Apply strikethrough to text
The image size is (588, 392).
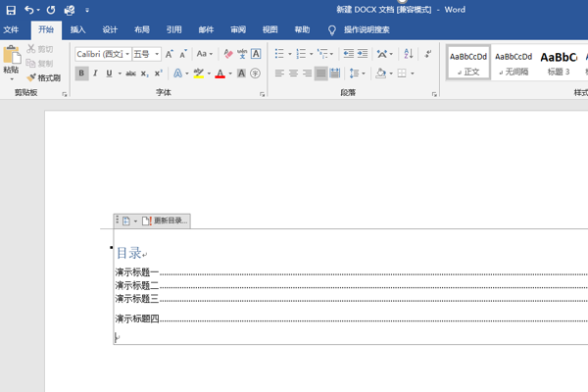point(130,73)
